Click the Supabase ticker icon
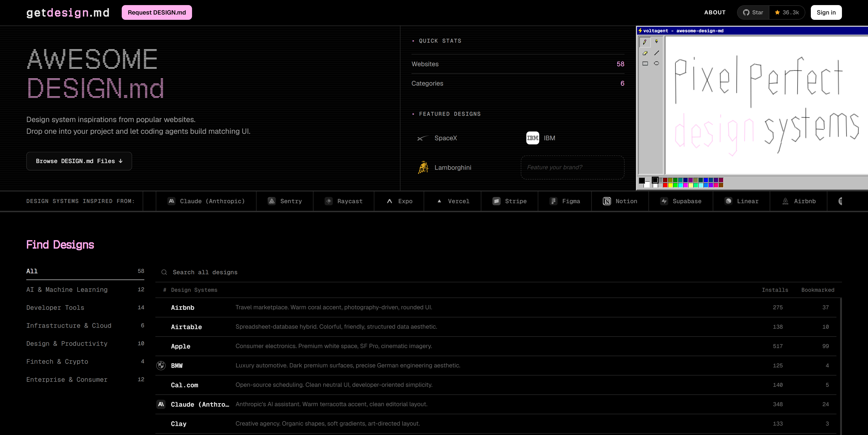Viewport: 868px width, 435px height. pos(664,201)
